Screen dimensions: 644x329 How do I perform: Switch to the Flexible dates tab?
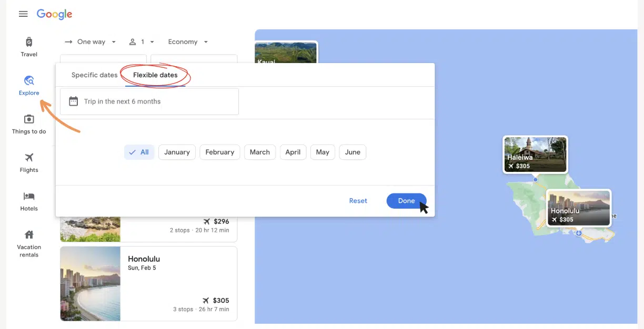tap(155, 75)
